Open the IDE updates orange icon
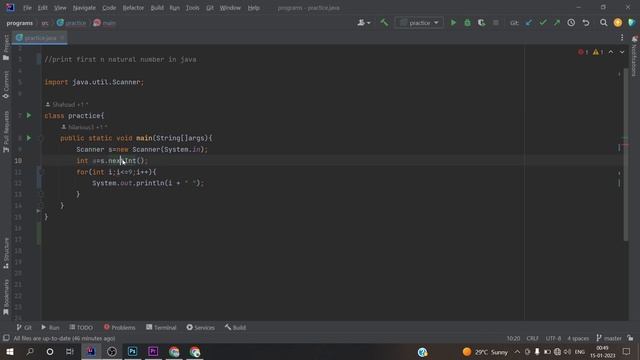The image size is (640, 360). 618,23
